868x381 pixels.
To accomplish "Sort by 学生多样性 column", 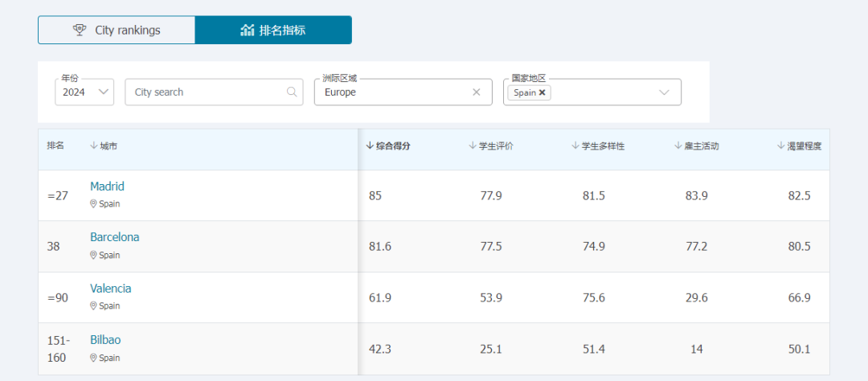I will pyautogui.click(x=598, y=145).
